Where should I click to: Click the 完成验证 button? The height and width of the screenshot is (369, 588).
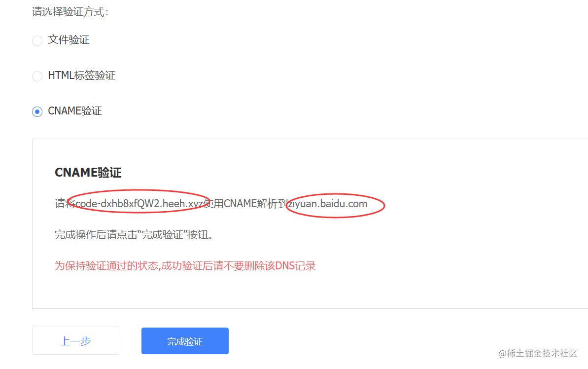pos(185,341)
